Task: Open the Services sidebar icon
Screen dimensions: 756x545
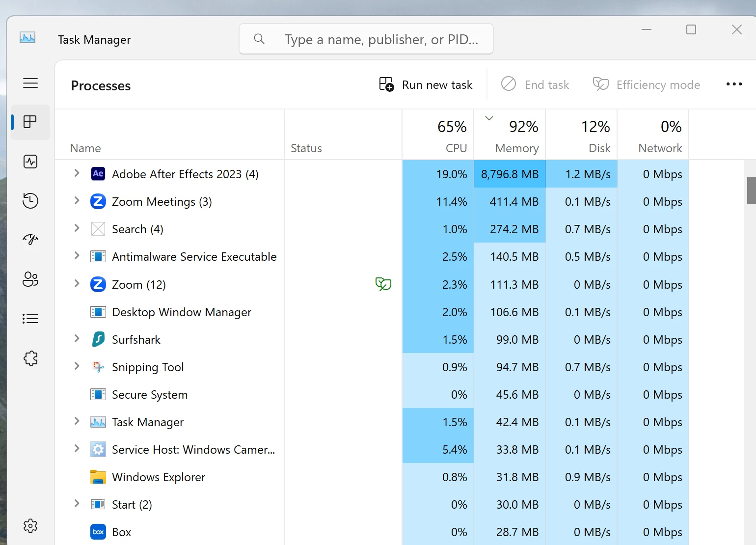Action: (x=30, y=358)
